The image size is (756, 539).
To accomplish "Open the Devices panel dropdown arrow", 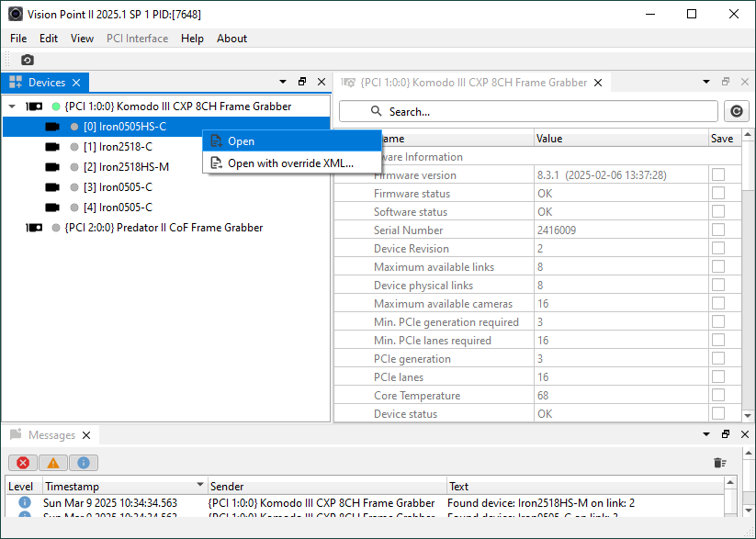I will tap(283, 83).
